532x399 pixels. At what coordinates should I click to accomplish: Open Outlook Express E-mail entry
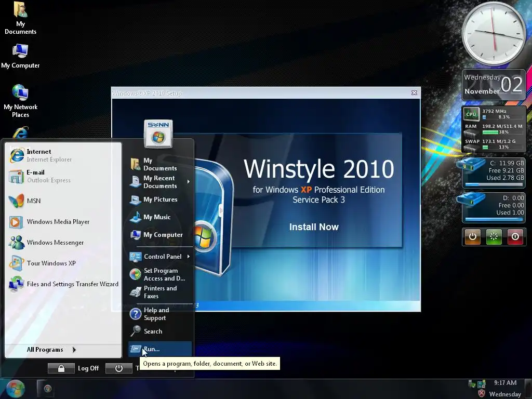(x=63, y=177)
